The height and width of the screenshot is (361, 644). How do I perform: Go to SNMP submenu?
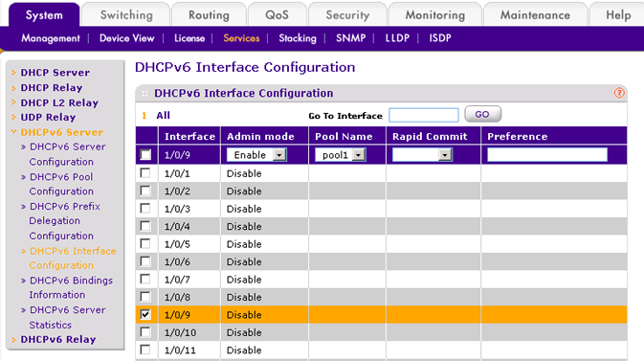click(350, 38)
